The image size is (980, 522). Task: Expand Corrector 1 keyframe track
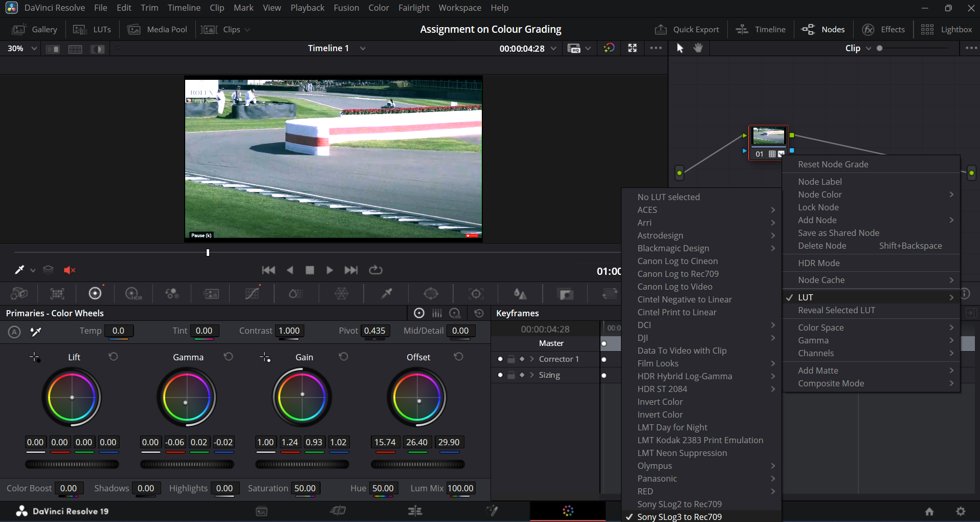(532, 359)
